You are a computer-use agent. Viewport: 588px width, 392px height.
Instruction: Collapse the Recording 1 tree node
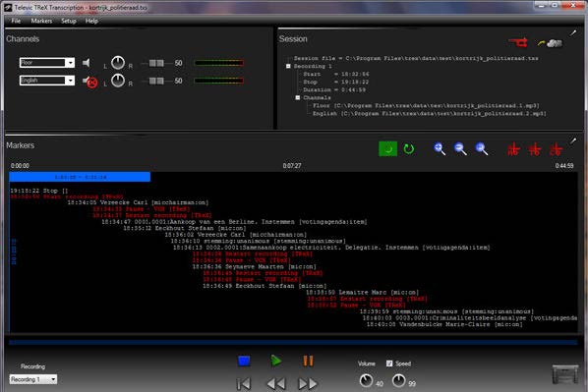pyautogui.click(x=288, y=66)
